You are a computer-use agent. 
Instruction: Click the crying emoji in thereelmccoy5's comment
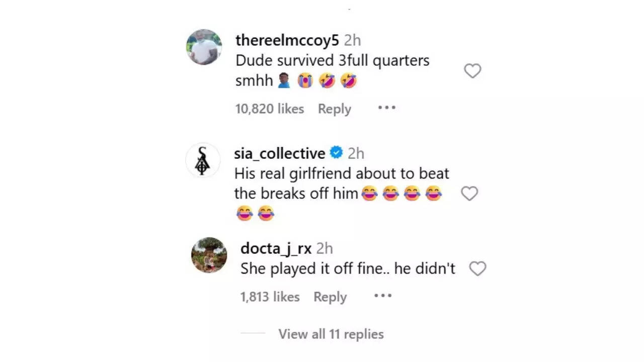(305, 80)
